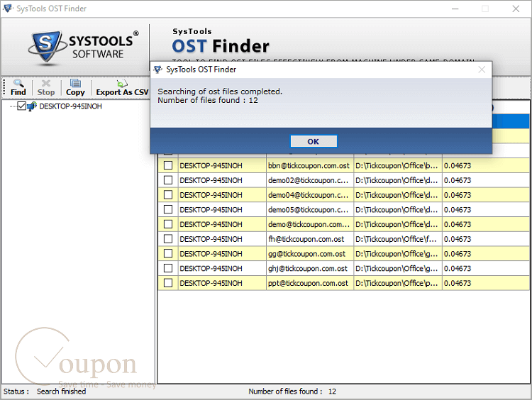
Task: Click demo05@tickcoupon.c... file name cell
Action: pyautogui.click(x=310, y=210)
